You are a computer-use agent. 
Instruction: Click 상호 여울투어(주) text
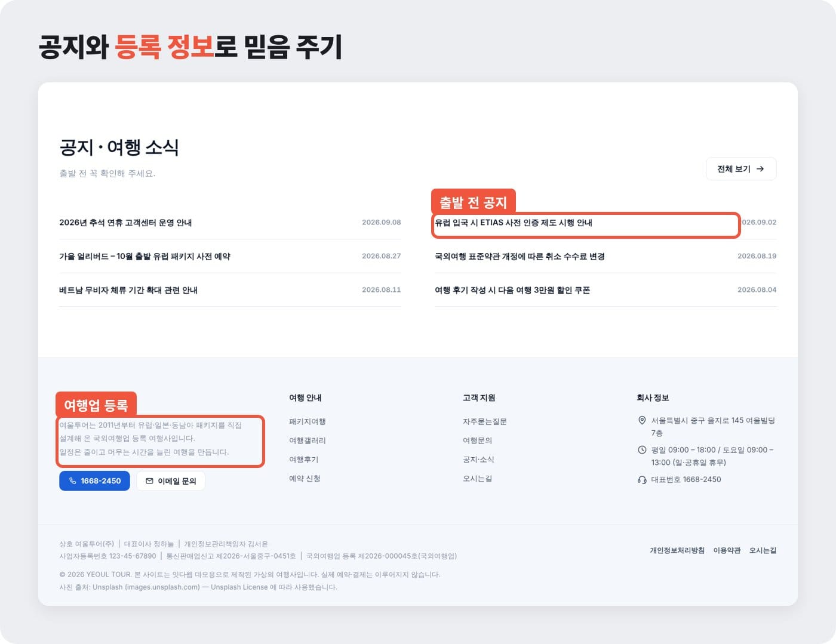pyautogui.click(x=87, y=544)
